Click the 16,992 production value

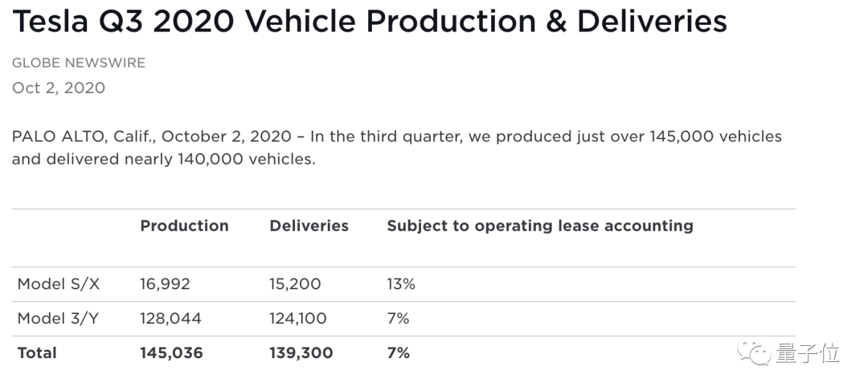click(165, 284)
